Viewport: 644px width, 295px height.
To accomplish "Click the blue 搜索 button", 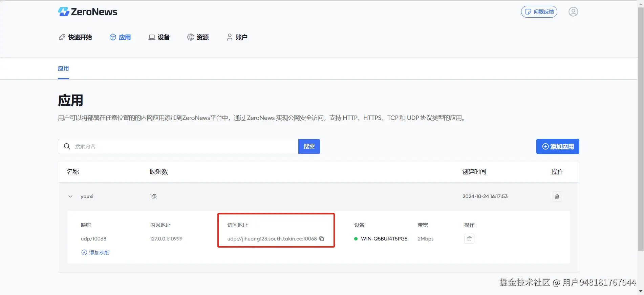I will [309, 146].
